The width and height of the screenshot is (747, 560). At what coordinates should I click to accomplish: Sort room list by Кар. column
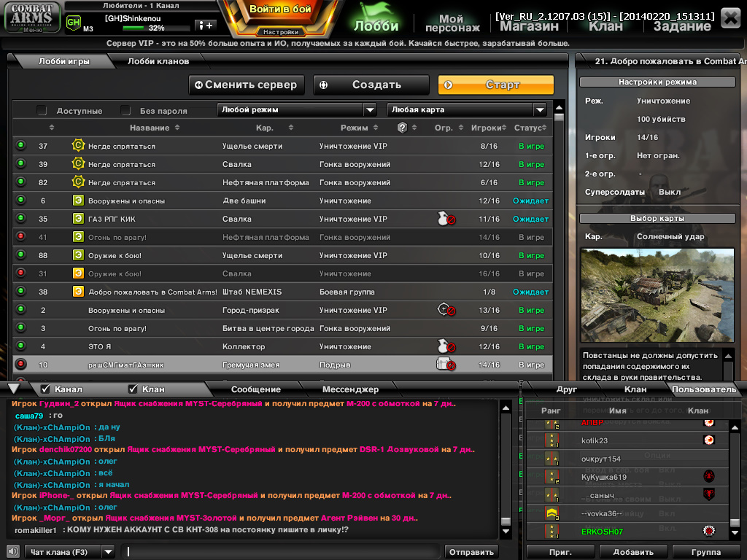[274, 128]
